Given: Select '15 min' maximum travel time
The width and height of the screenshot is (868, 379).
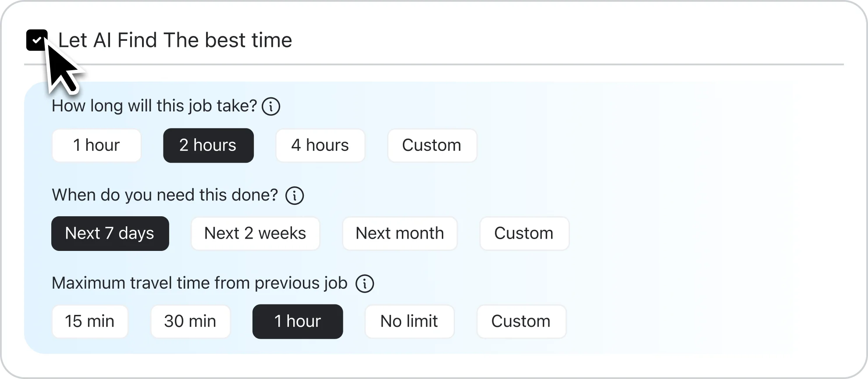Looking at the screenshot, I should [89, 321].
